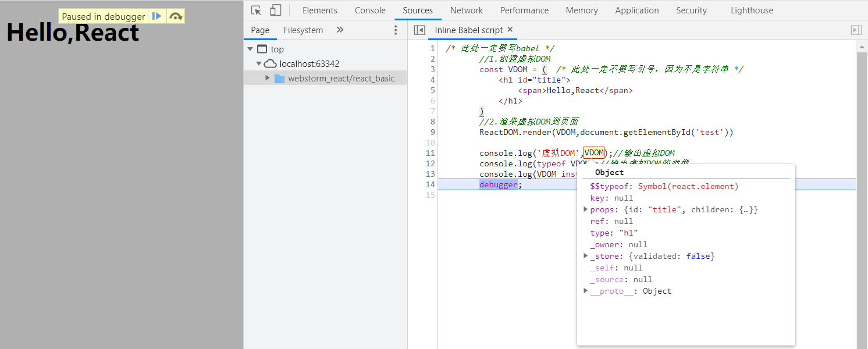Click the h1 id="title" tag on line 4
Screen dimensions: 868x349
(534, 80)
